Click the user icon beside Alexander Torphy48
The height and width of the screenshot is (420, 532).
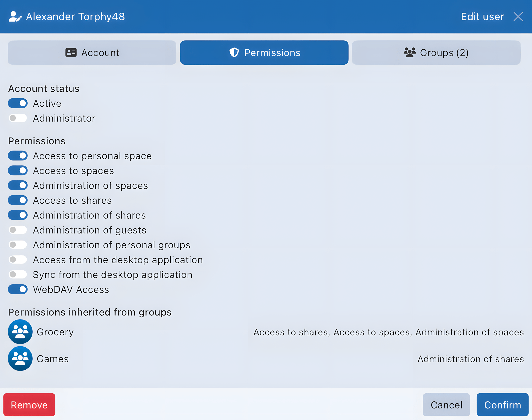[x=15, y=17]
